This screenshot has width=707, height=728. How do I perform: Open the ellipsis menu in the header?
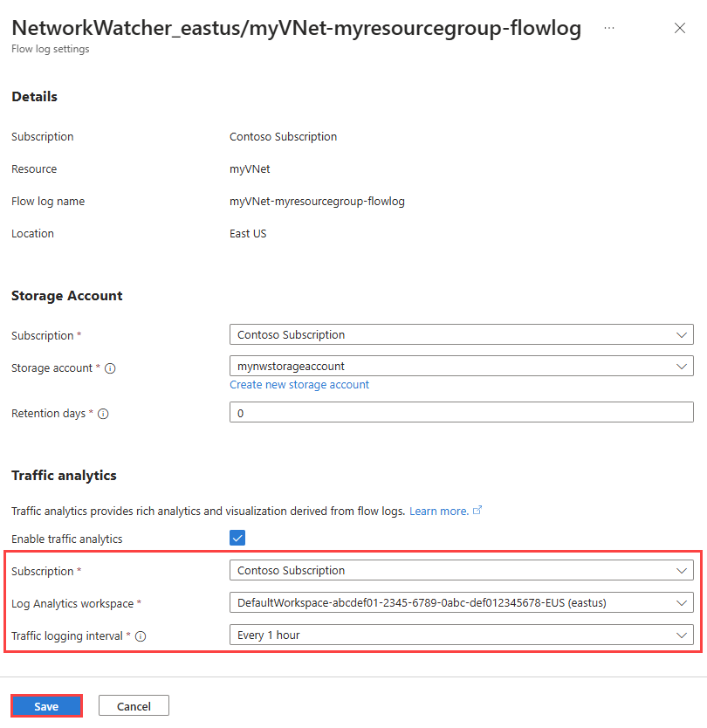point(609,28)
